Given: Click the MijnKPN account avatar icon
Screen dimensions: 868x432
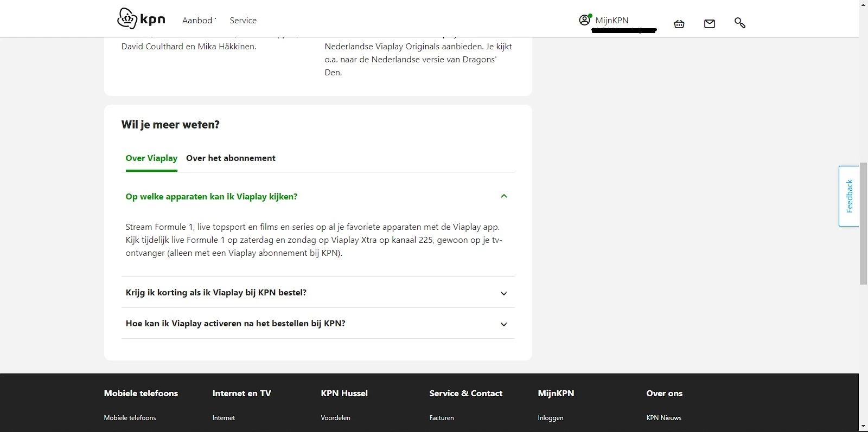Looking at the screenshot, I should pyautogui.click(x=585, y=20).
